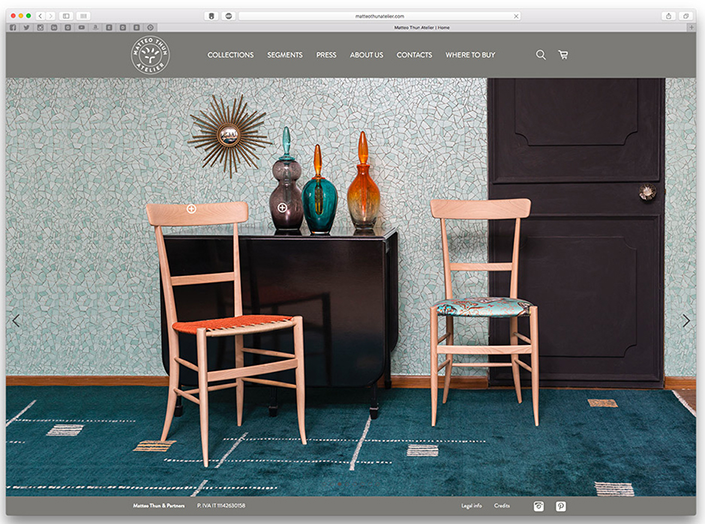This screenshot has height=524, width=705.
Task: Click the Where To Buy link
Action: click(470, 55)
